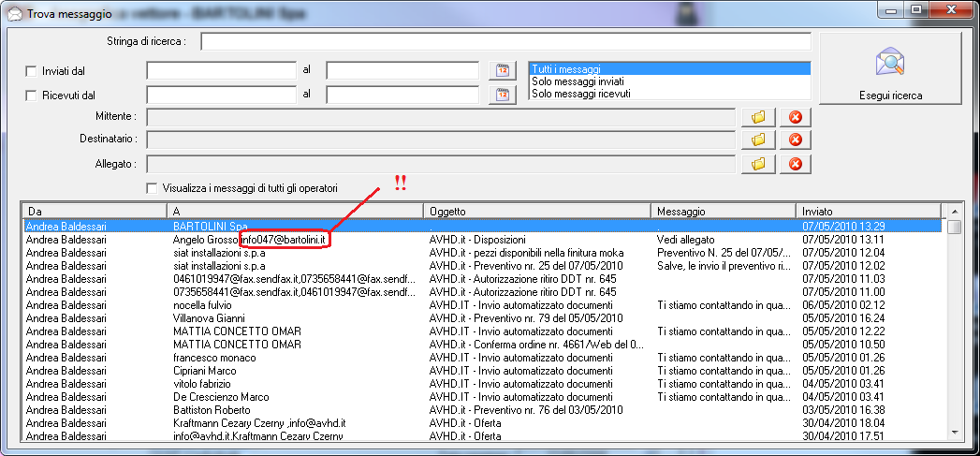Select Tutti i messaggi filter
This screenshot has height=456, width=980.
click(669, 69)
